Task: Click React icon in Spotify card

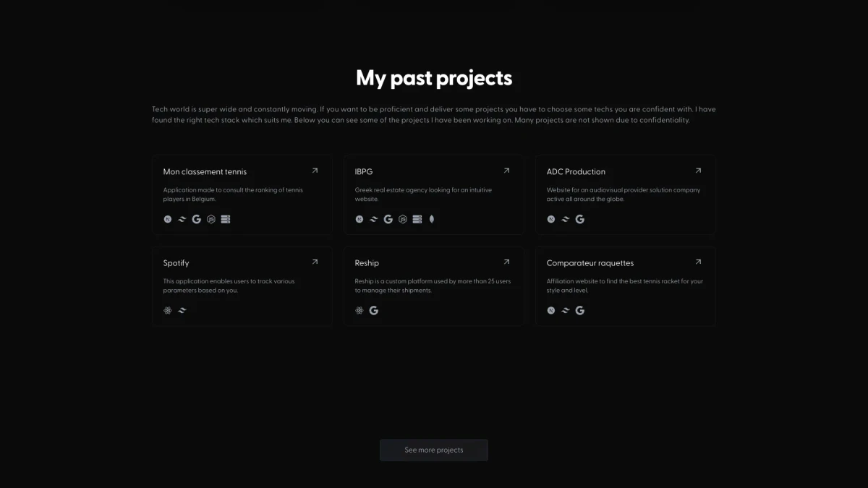Action: [x=168, y=310]
